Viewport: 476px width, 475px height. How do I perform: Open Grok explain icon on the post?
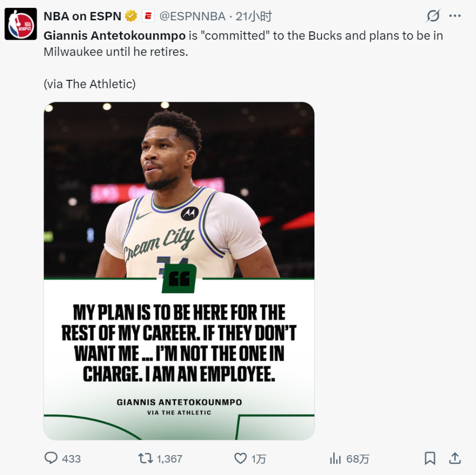pos(433,16)
